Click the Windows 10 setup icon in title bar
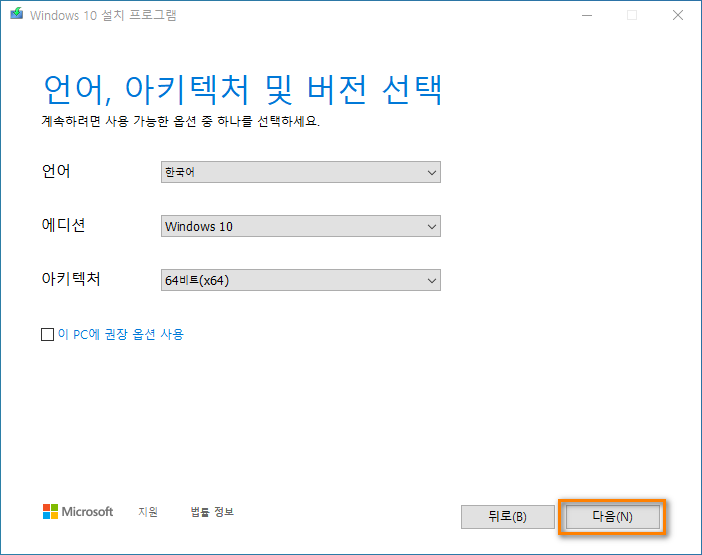Screen dimensions: 702x555 17,14
